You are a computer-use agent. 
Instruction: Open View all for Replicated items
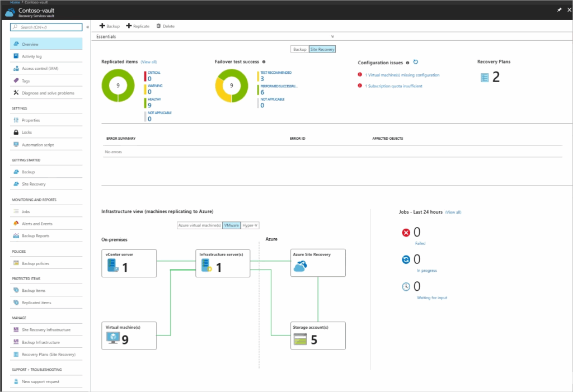(x=148, y=62)
